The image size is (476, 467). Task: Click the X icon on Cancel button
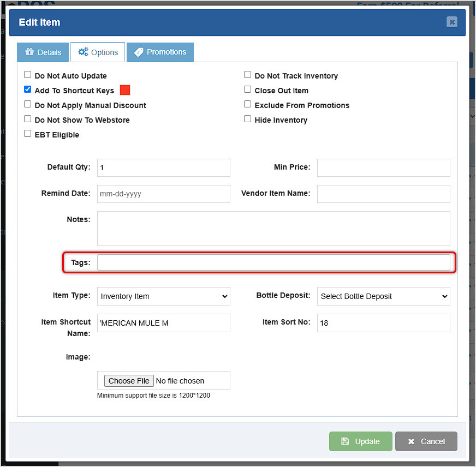[x=411, y=441]
